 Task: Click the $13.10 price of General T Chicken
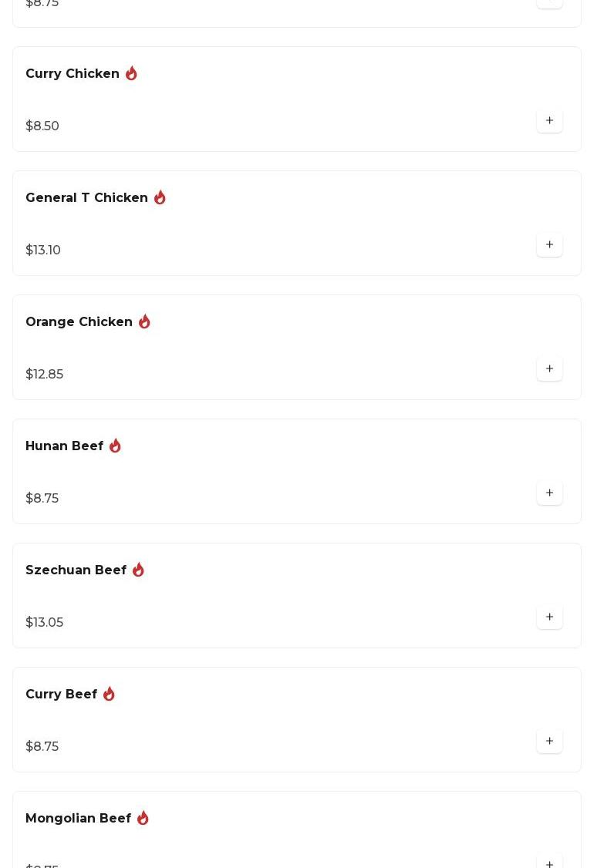coord(43,251)
